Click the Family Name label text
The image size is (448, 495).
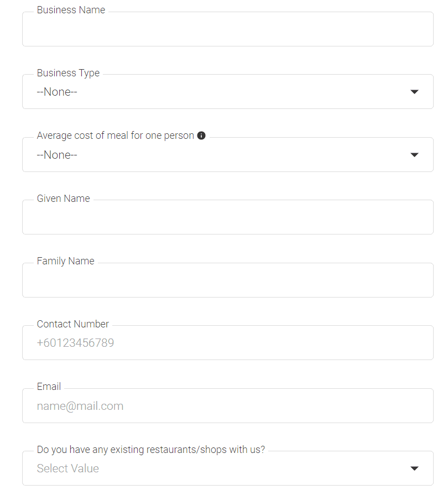click(66, 261)
